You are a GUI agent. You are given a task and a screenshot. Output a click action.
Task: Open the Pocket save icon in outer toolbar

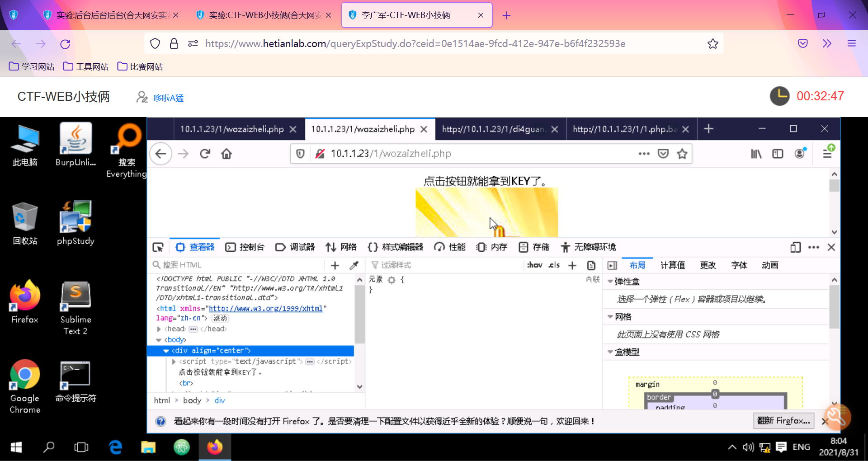(803, 43)
